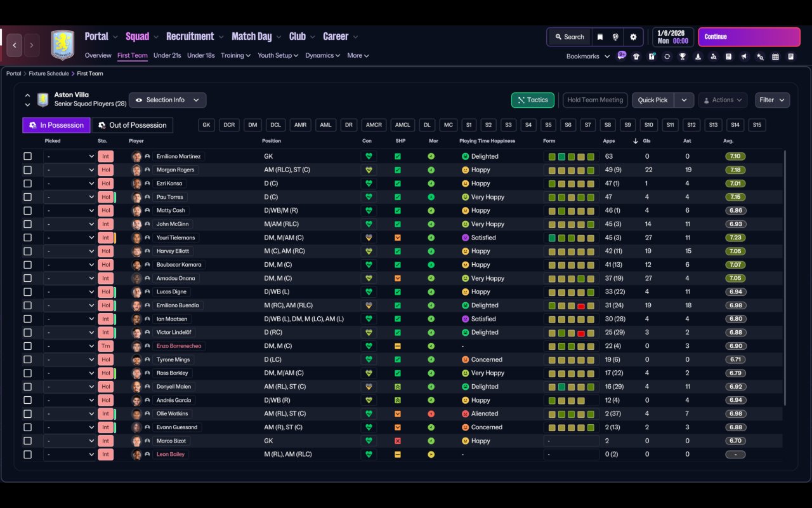Click the people search icon in bookmarks bar
Image resolution: width=812 pixels, height=508 pixels.
coord(714,57)
